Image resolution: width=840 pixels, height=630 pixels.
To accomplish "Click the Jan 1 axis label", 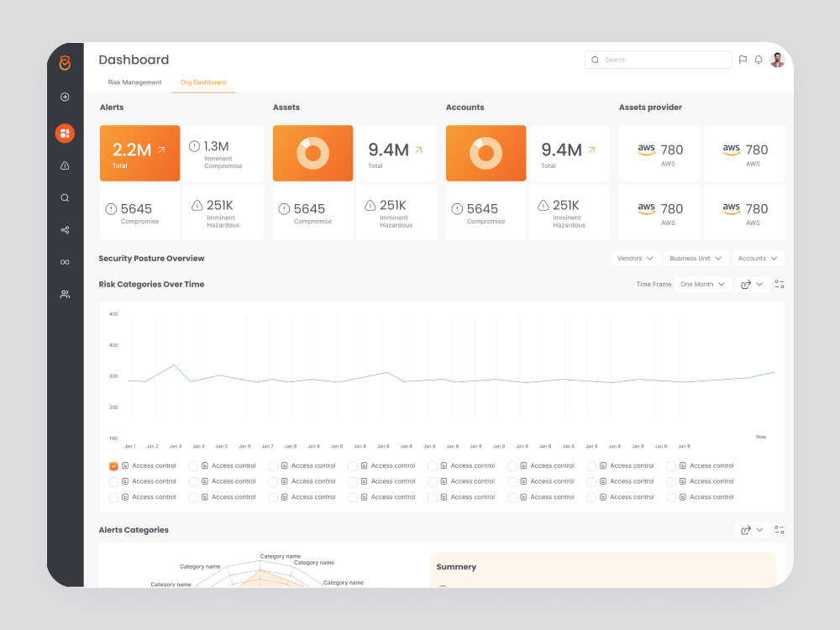I will coord(130,446).
